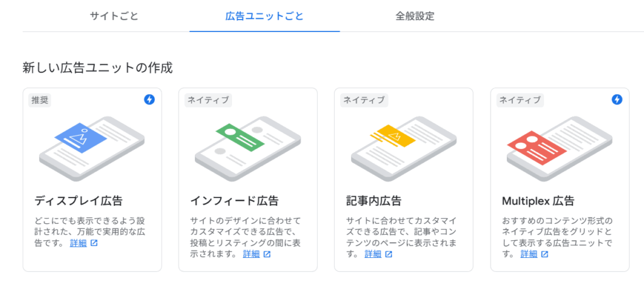Image resolution: width=644 pixels, height=295 pixels.
Task: Open 詳細 link under インフィード広告
Action: 252,254
